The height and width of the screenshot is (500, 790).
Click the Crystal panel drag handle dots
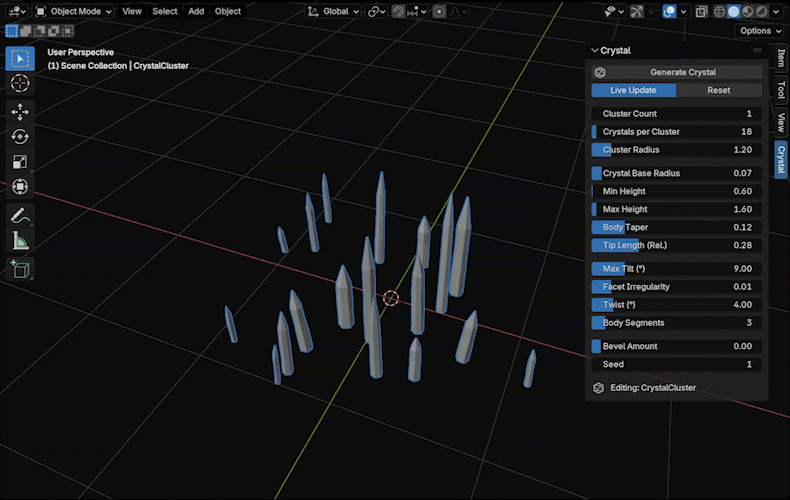pos(757,50)
